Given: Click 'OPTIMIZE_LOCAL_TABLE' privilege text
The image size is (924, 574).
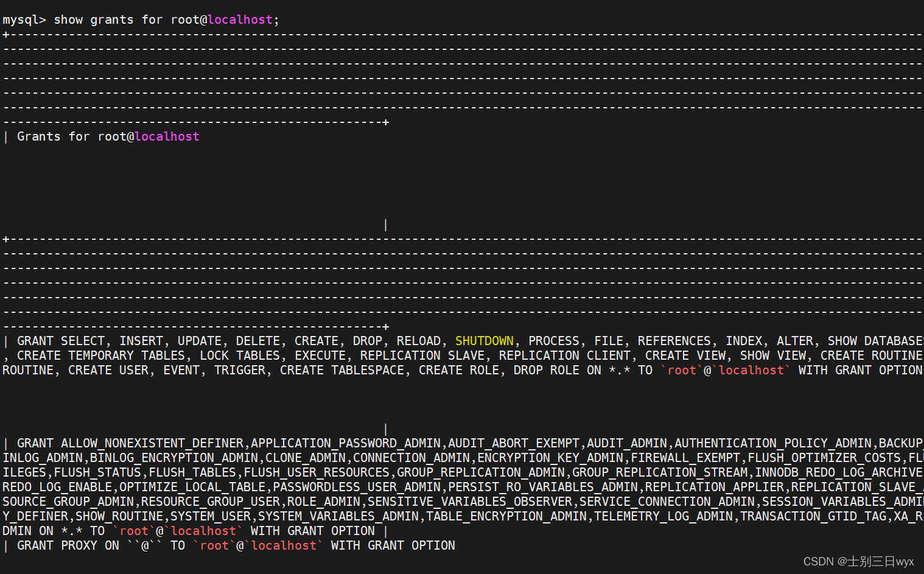Looking at the screenshot, I should (192, 488).
